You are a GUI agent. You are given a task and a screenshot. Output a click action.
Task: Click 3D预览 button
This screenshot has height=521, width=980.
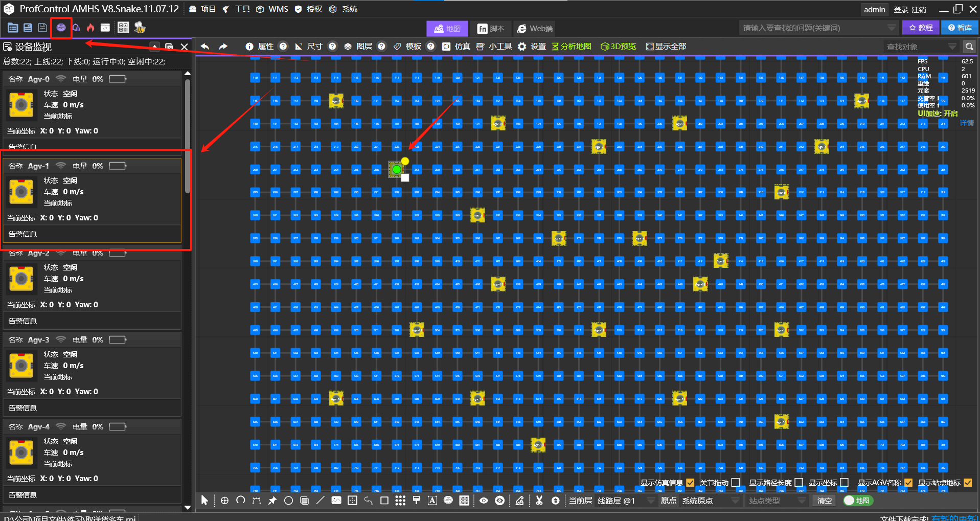(619, 47)
